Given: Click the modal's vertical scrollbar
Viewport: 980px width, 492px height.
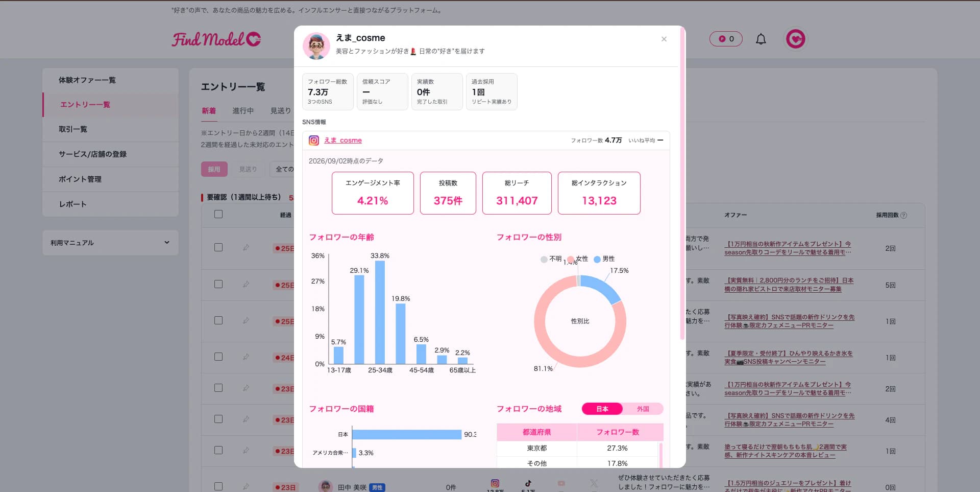Looking at the screenshot, I should (682, 184).
